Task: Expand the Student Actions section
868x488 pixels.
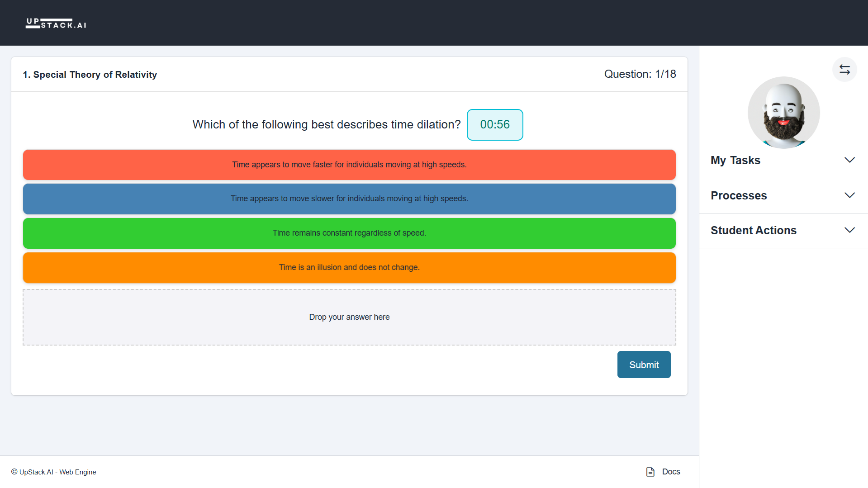Action: (753, 230)
